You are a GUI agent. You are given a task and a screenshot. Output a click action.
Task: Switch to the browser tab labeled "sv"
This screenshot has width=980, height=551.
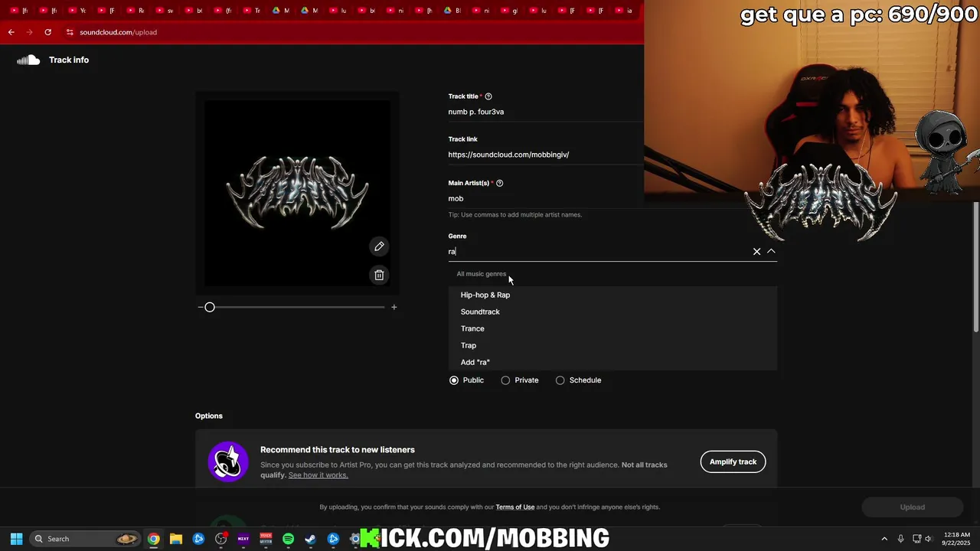[x=165, y=11]
